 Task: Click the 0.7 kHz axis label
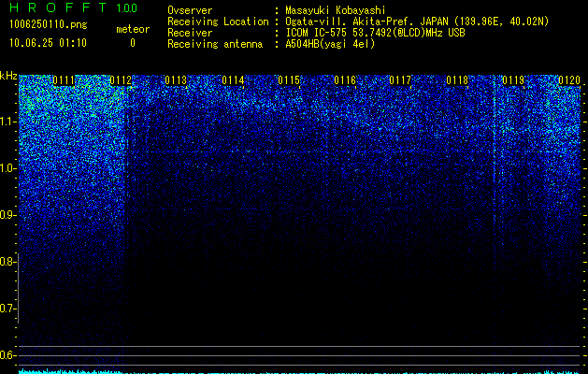point(7,309)
